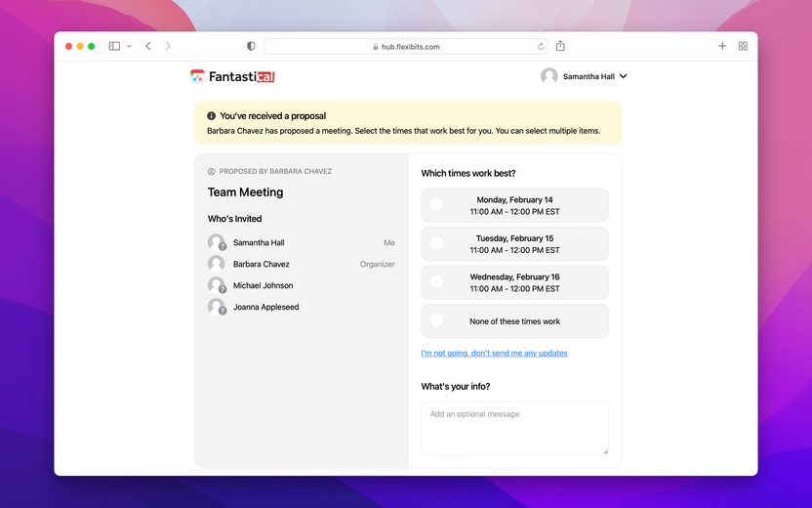Image resolution: width=812 pixels, height=508 pixels.
Task: Click the Which times work best? heading
Action: 468,173
